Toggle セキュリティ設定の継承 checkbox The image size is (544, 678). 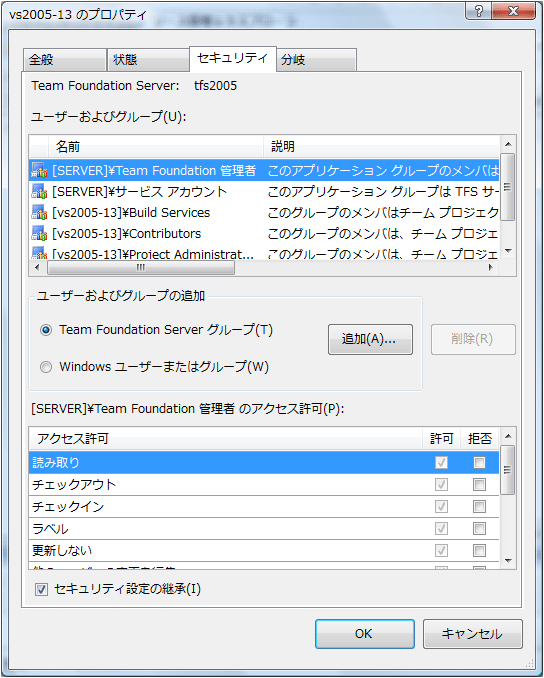coord(42,589)
